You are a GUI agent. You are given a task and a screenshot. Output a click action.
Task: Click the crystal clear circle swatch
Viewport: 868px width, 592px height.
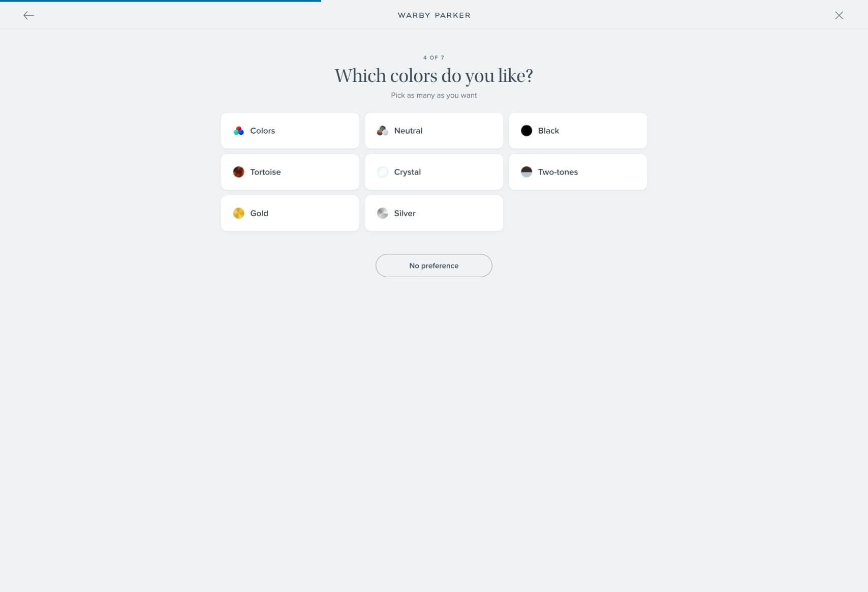pyautogui.click(x=383, y=172)
